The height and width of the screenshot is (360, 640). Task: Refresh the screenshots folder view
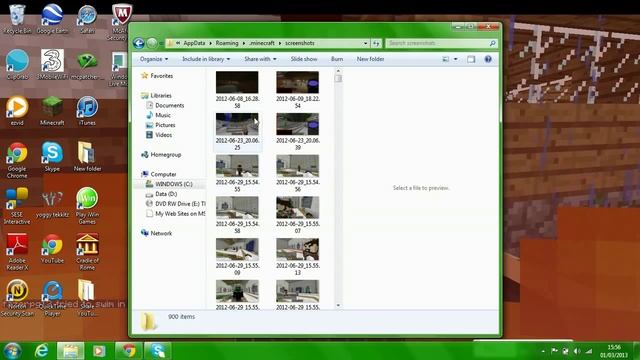point(376,43)
